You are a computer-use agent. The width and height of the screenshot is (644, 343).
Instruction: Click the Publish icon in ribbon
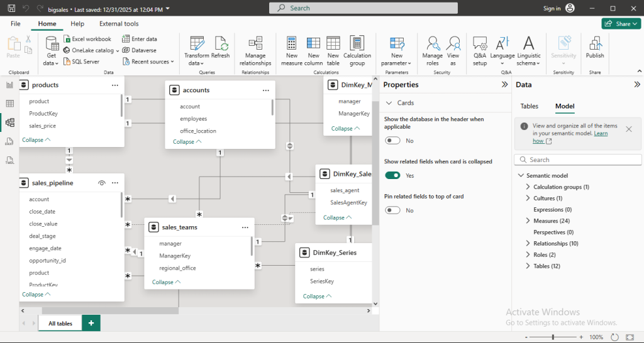(x=595, y=44)
